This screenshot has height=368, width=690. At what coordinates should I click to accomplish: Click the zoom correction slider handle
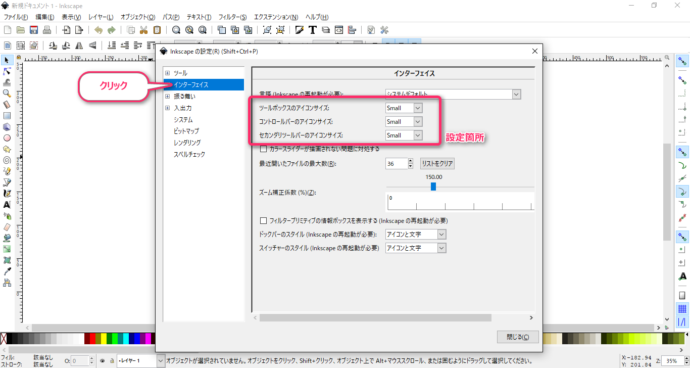pos(433,187)
